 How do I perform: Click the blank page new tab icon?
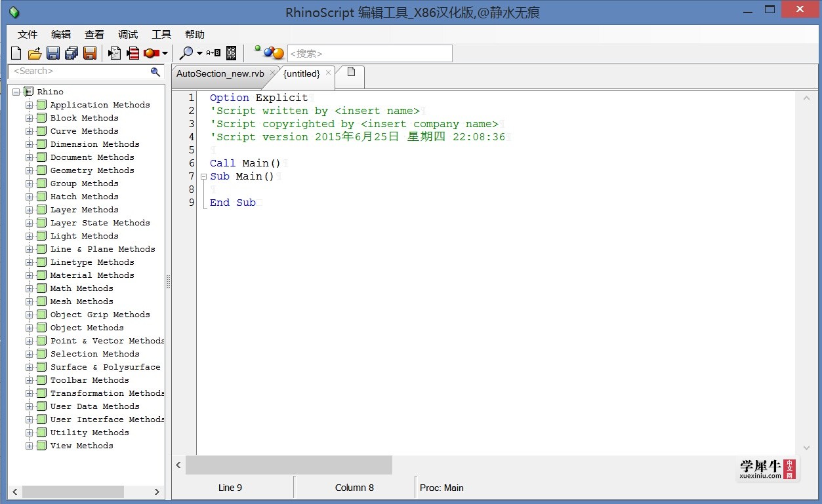[351, 72]
